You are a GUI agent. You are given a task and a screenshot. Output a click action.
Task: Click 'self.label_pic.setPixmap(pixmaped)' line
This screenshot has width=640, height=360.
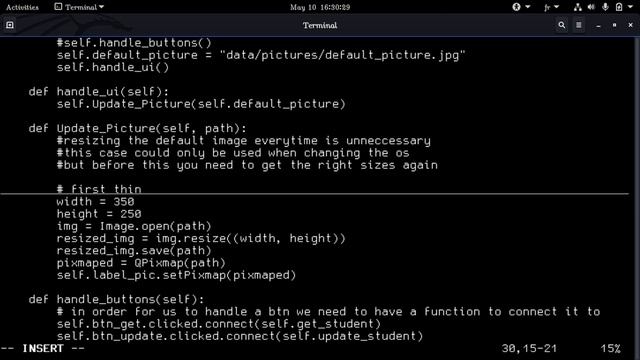click(176, 275)
